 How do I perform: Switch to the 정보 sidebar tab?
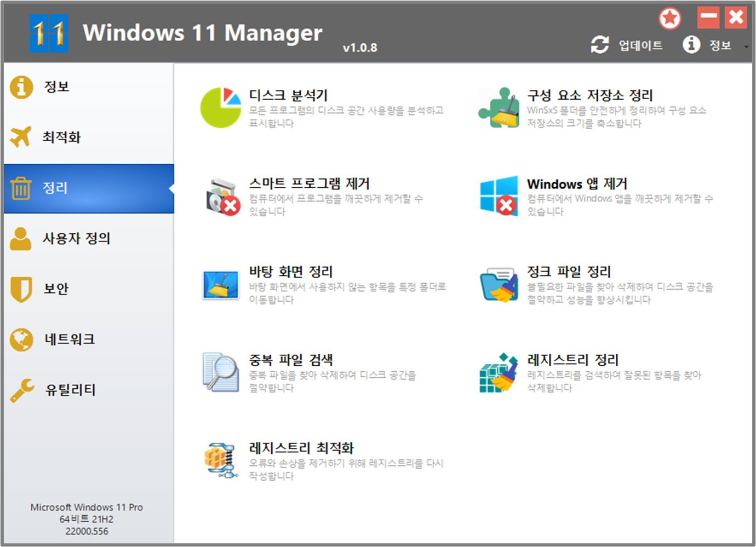coord(89,87)
